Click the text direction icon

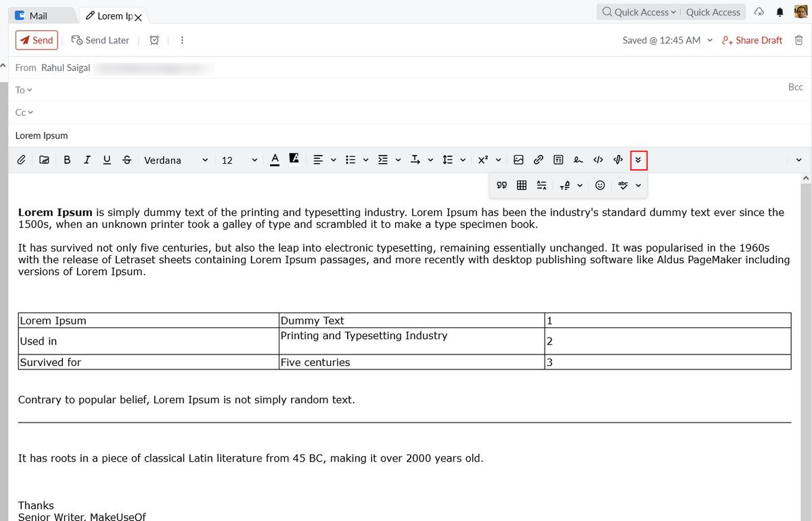pyautogui.click(x=415, y=160)
